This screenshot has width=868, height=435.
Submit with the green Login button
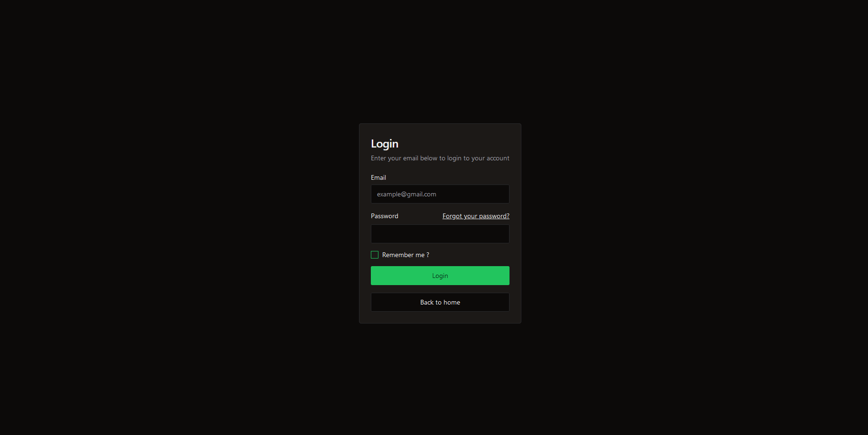point(440,276)
